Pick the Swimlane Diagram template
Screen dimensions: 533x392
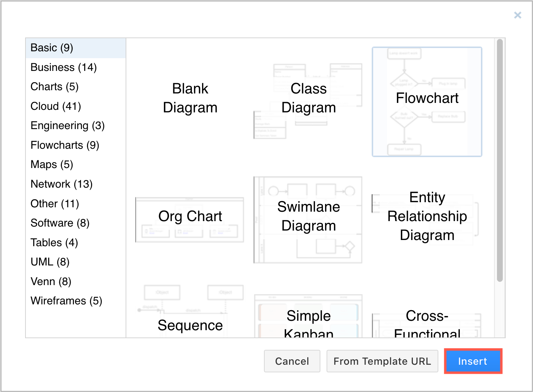coord(308,216)
